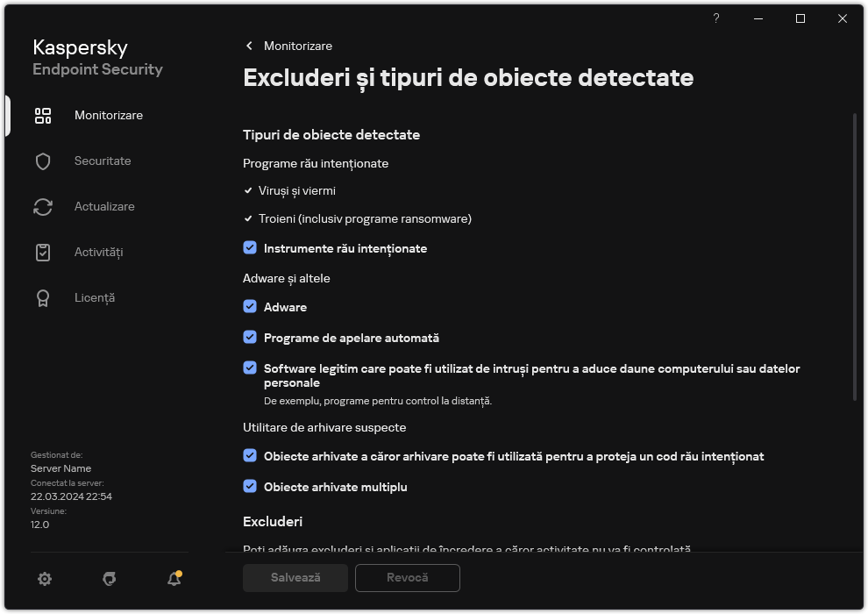The width and height of the screenshot is (868, 614).
Task: Disable the Instrumente rău intenționate checkbox
Action: pyautogui.click(x=250, y=247)
